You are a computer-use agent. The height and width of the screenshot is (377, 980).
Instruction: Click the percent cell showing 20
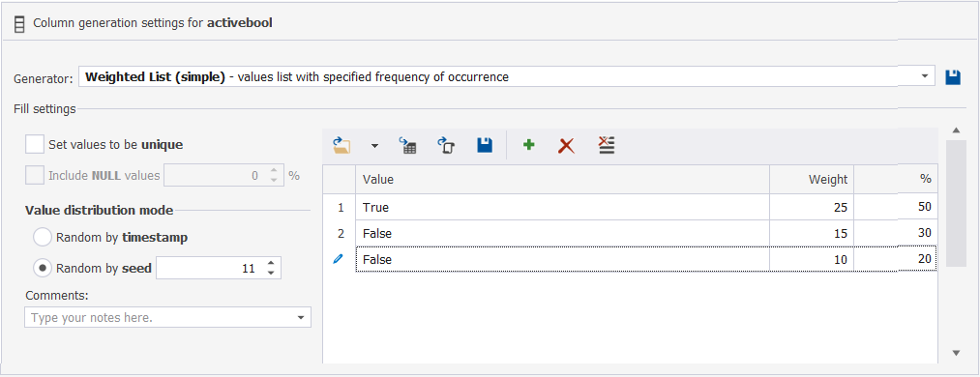(x=896, y=259)
